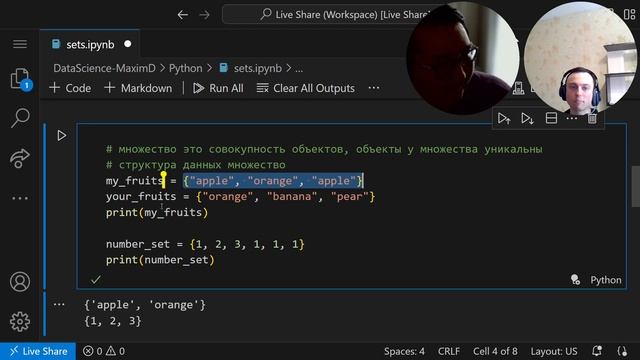The width and height of the screenshot is (640, 360).
Task: Show additional activity bar views
Action: pyautogui.click(x=20, y=198)
